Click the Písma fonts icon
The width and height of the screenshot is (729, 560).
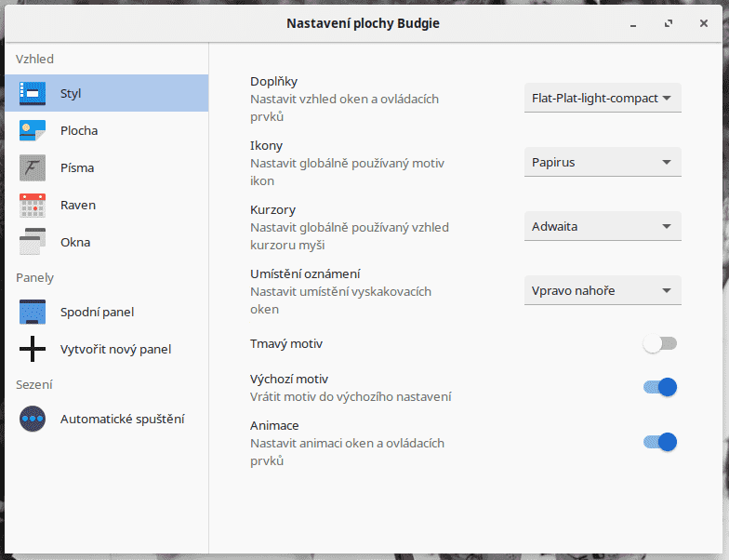pyautogui.click(x=33, y=167)
